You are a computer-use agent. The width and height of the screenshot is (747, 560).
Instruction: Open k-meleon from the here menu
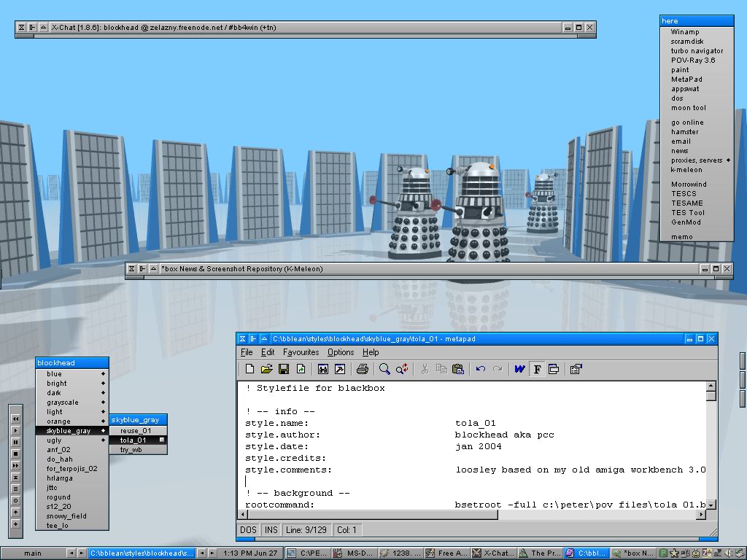(x=697, y=170)
